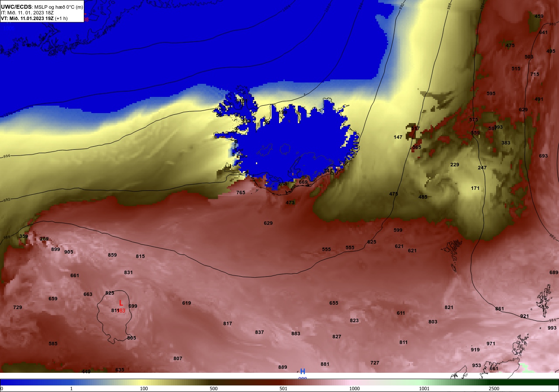Click the height value 459
Viewport: 559px width, 392px height.
pos(539,17)
